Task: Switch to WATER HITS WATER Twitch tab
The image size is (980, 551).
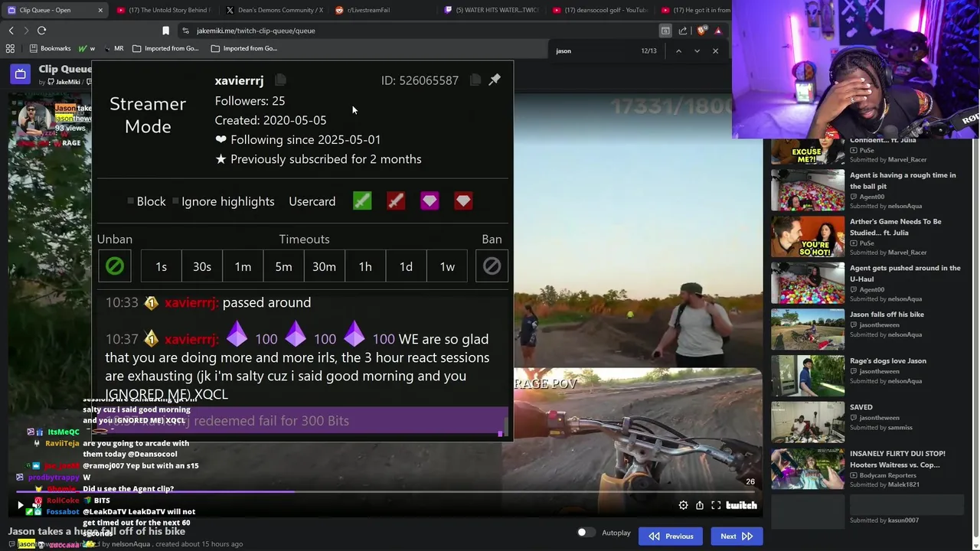Action: (490, 10)
